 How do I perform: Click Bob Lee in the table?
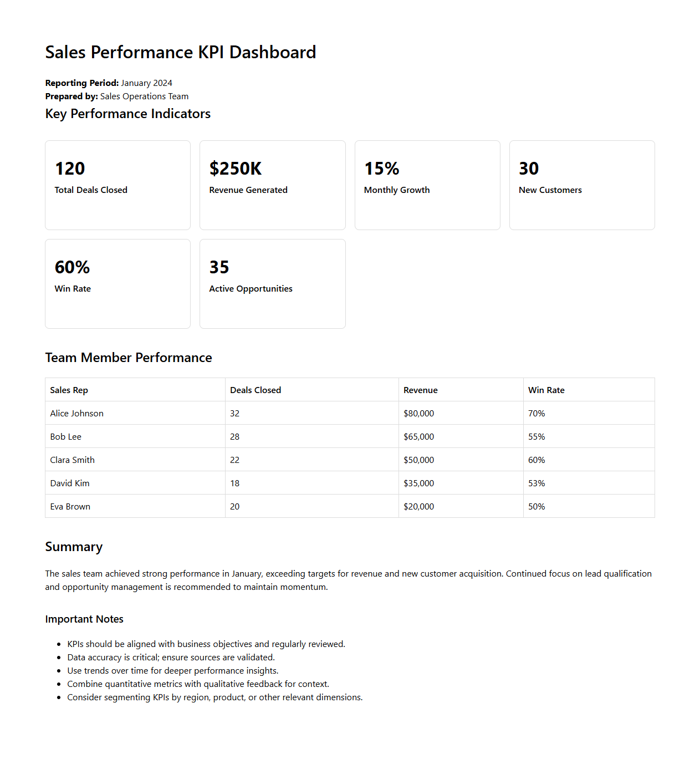(x=66, y=437)
